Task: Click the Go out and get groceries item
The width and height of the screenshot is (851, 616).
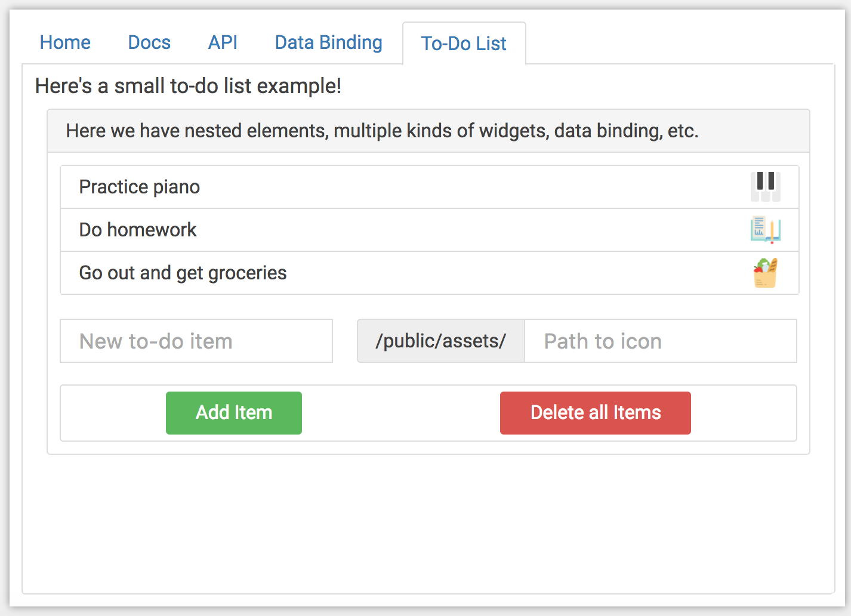Action: [x=183, y=273]
